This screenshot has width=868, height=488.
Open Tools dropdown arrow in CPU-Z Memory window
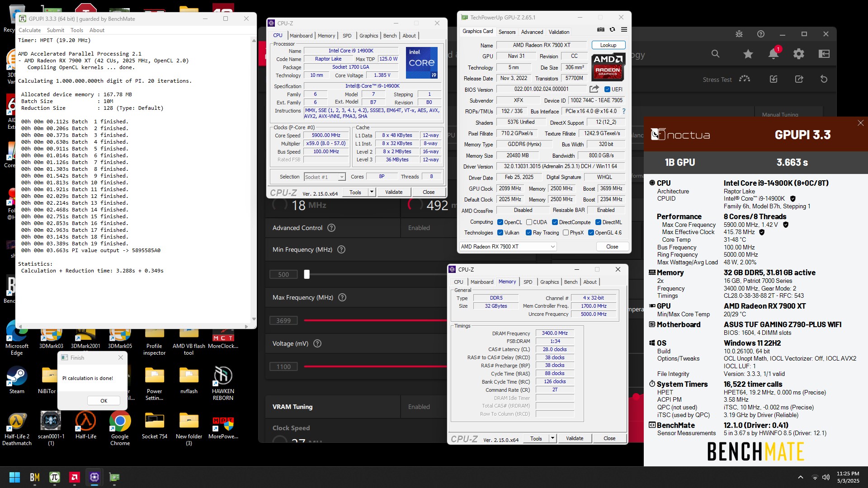552,438
